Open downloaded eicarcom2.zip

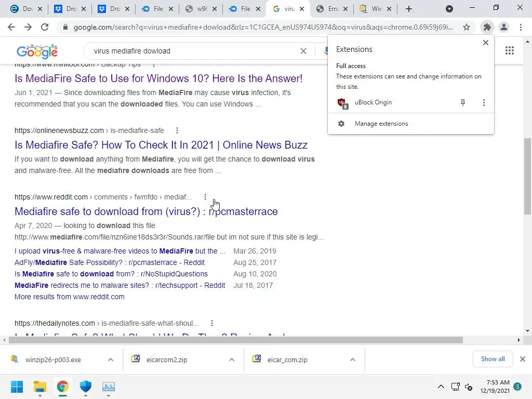167,360
